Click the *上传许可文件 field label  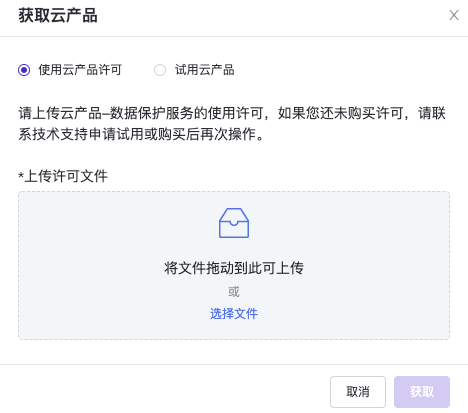(63, 176)
